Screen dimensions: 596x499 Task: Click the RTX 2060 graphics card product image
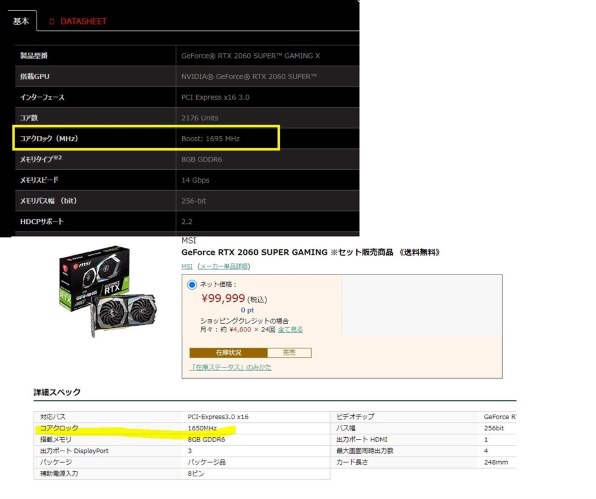(108, 291)
